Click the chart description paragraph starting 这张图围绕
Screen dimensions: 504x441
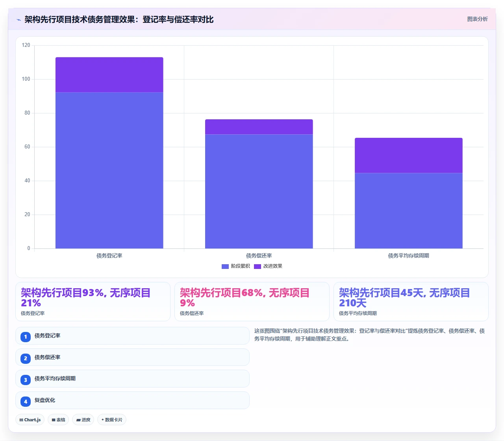click(369, 335)
